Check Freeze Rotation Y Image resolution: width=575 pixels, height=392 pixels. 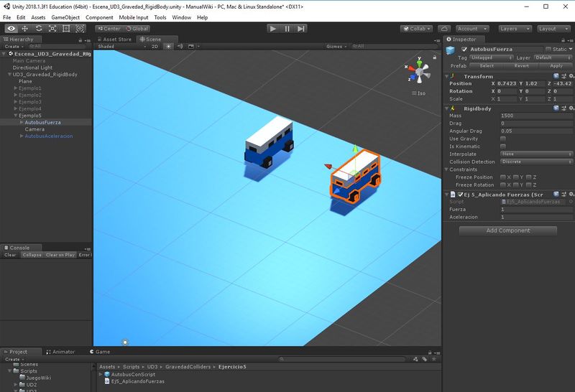point(516,185)
